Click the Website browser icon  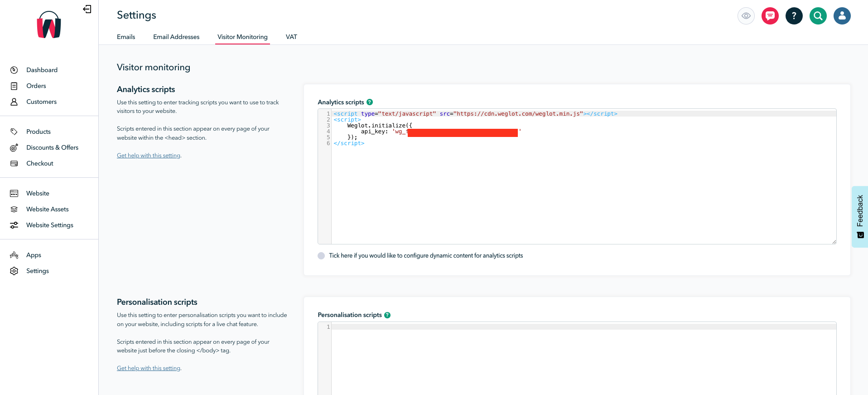point(14,193)
